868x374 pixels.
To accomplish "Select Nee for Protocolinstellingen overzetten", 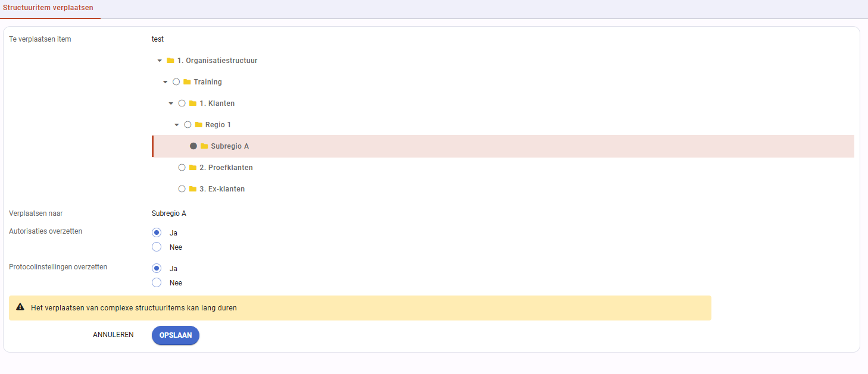I will coord(157,282).
